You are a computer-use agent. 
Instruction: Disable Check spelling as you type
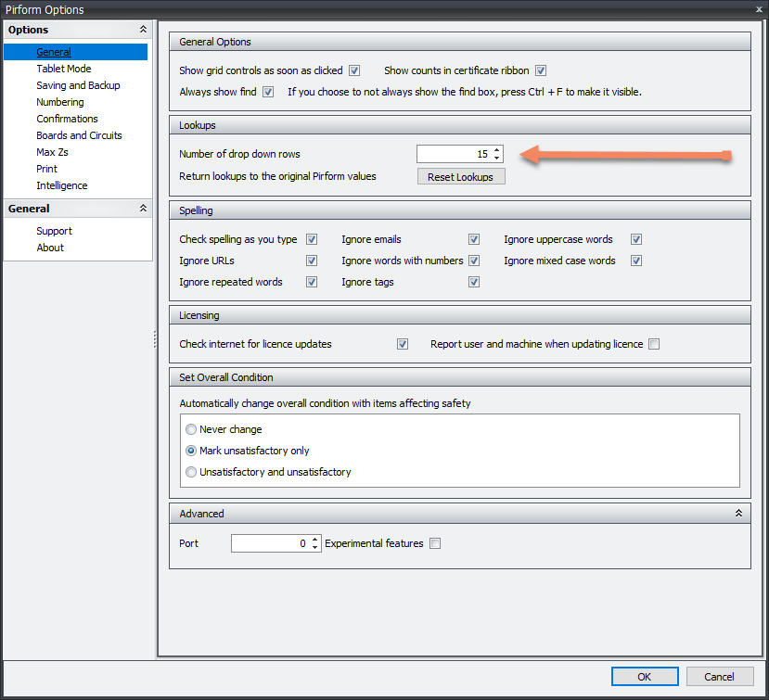[312, 239]
